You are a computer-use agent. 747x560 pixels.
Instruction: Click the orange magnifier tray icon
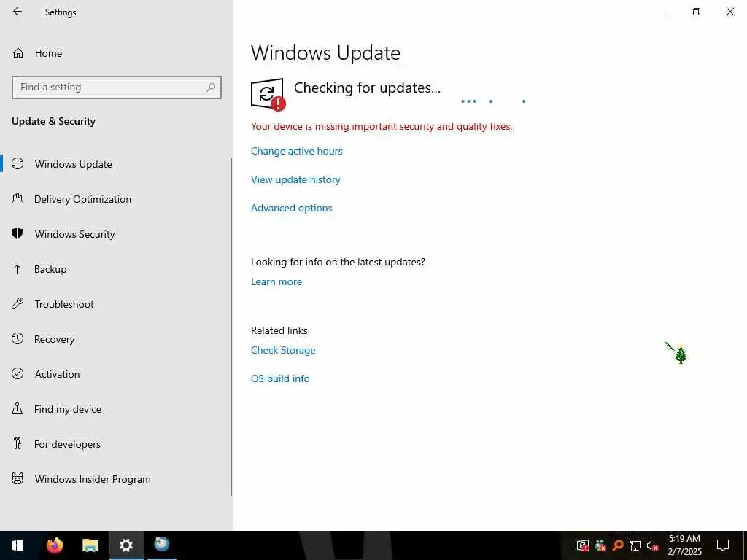(617, 545)
